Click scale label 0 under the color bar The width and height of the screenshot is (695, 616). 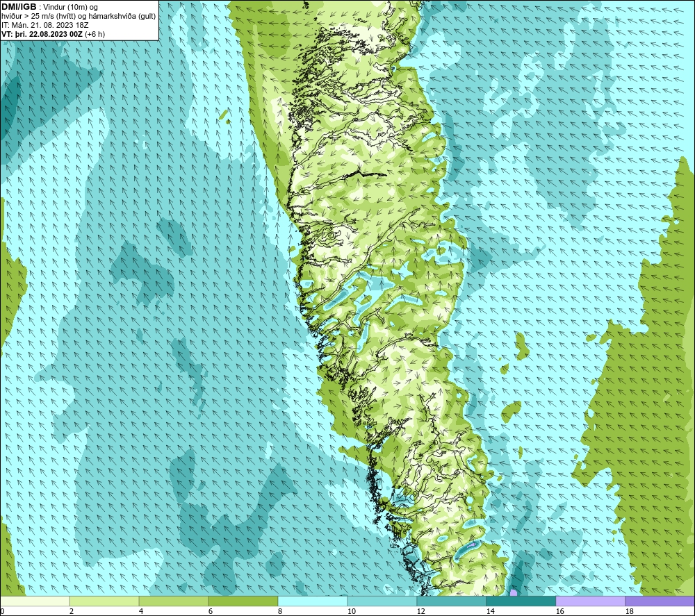(x=3, y=611)
